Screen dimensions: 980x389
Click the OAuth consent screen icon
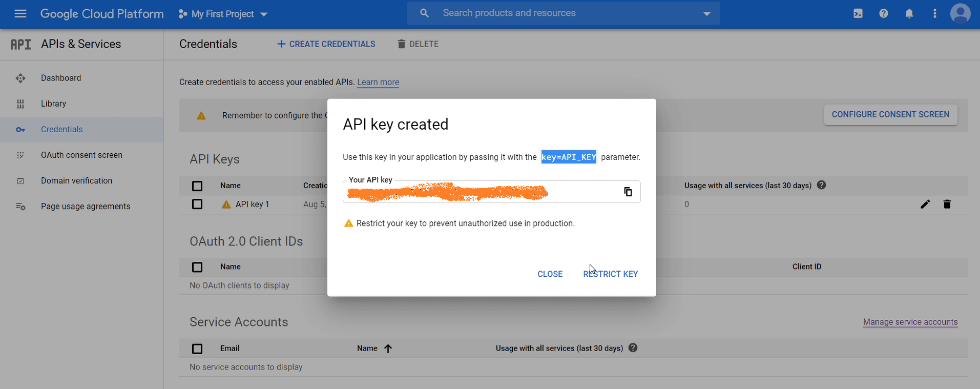click(20, 155)
